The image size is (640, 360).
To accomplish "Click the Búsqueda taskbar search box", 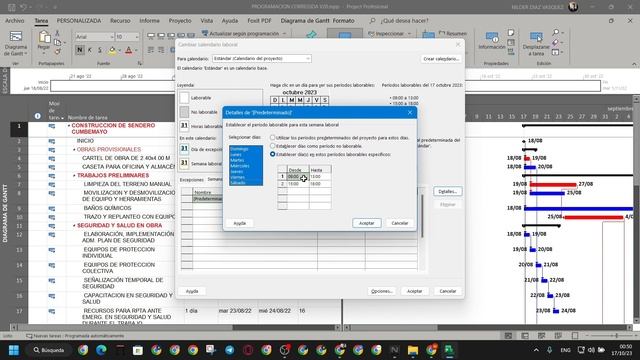I will 49,350.
